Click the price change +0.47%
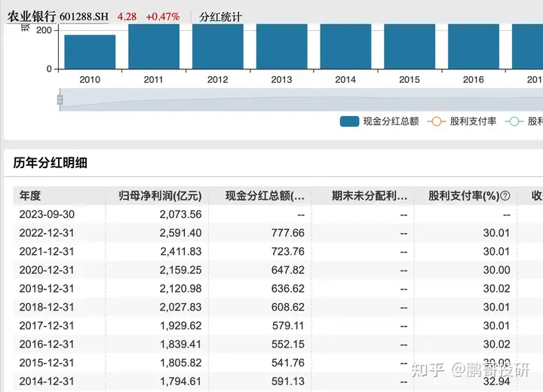Screen dimensions: 543x392 [163, 17]
